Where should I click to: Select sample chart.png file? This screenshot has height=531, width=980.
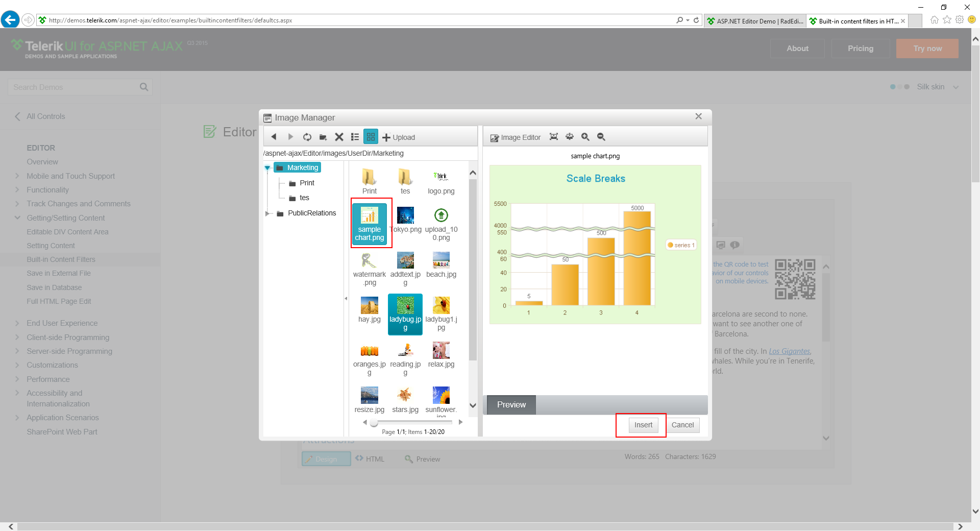click(370, 224)
